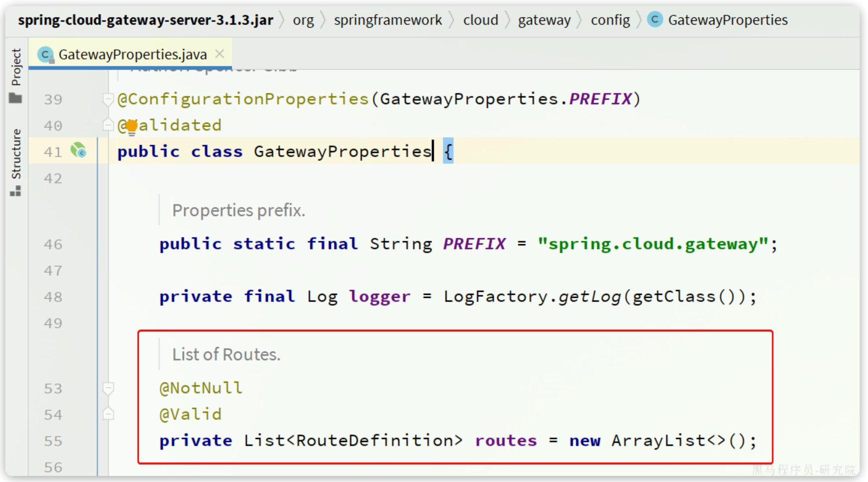The height and width of the screenshot is (482, 868).
Task: Click the config breadcrumb segment
Action: click(610, 20)
